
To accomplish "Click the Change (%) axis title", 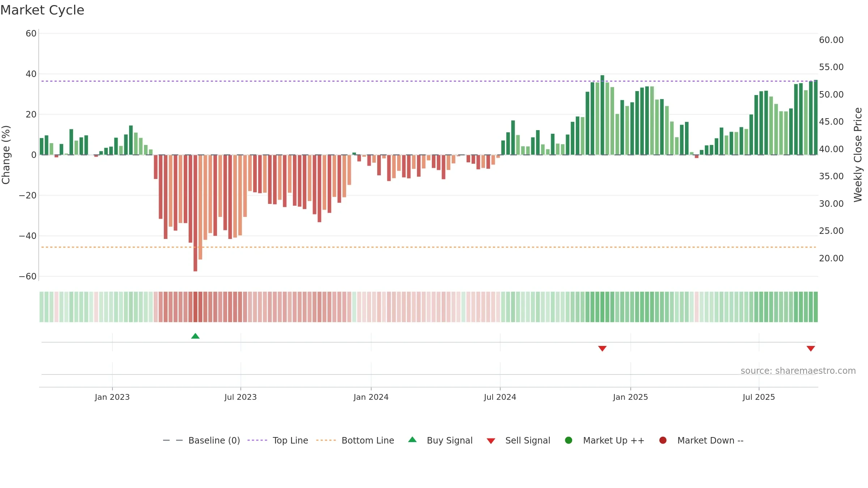I will [x=6, y=155].
